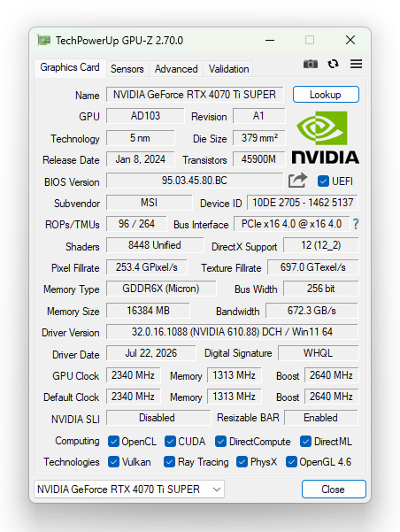Image resolution: width=400 pixels, height=532 pixels.
Task: Toggle the Vulkan checkbox
Action: (113, 462)
